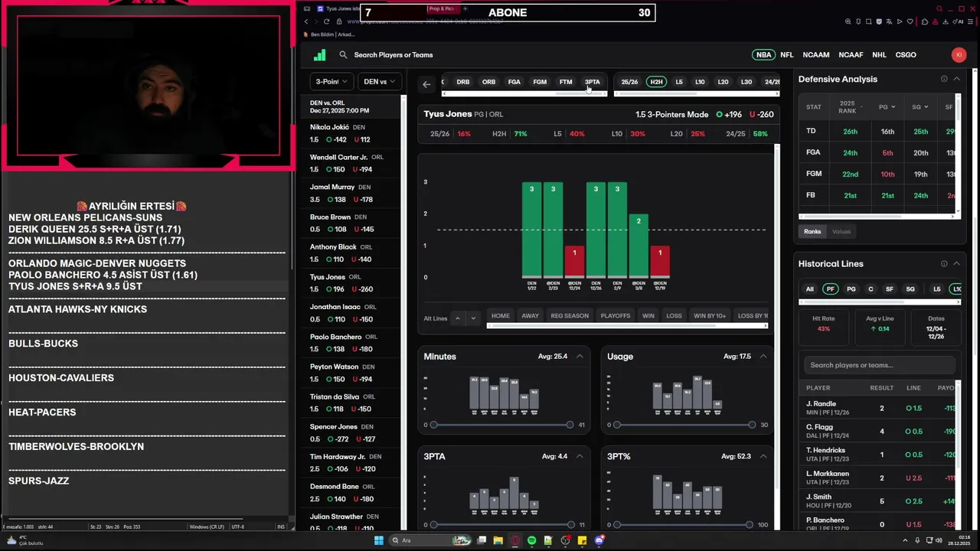Click the browser AI toolbar button
The image size is (980, 551).
(x=959, y=21)
